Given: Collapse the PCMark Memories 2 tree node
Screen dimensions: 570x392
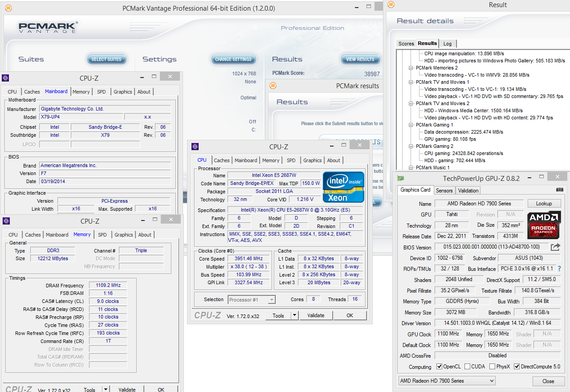Looking at the screenshot, I should click(411, 68).
